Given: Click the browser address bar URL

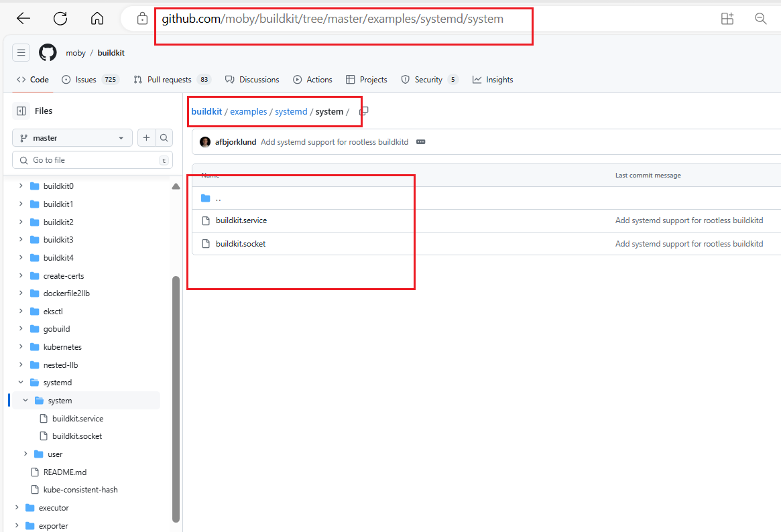Looking at the screenshot, I should tap(333, 19).
